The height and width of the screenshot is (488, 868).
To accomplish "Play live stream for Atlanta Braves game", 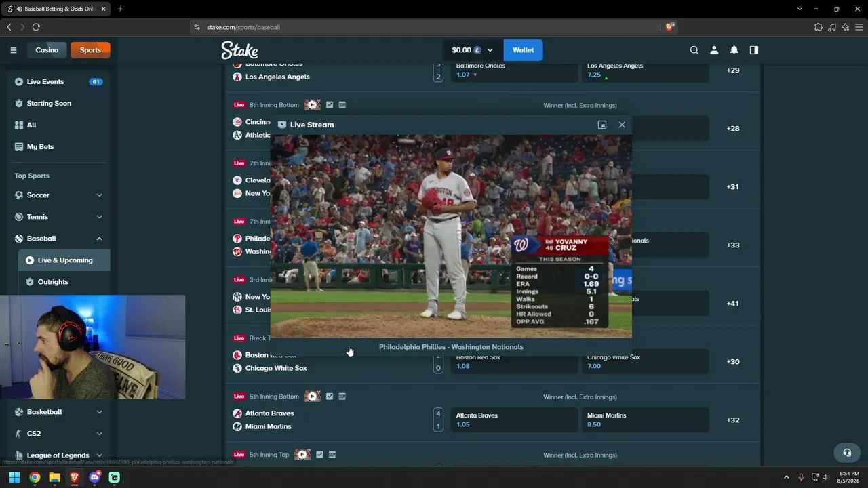I will [312, 396].
